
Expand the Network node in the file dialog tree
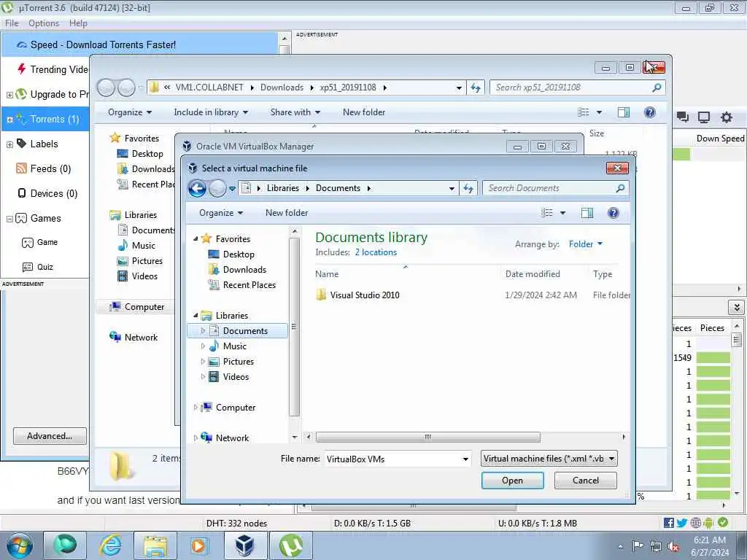point(196,437)
